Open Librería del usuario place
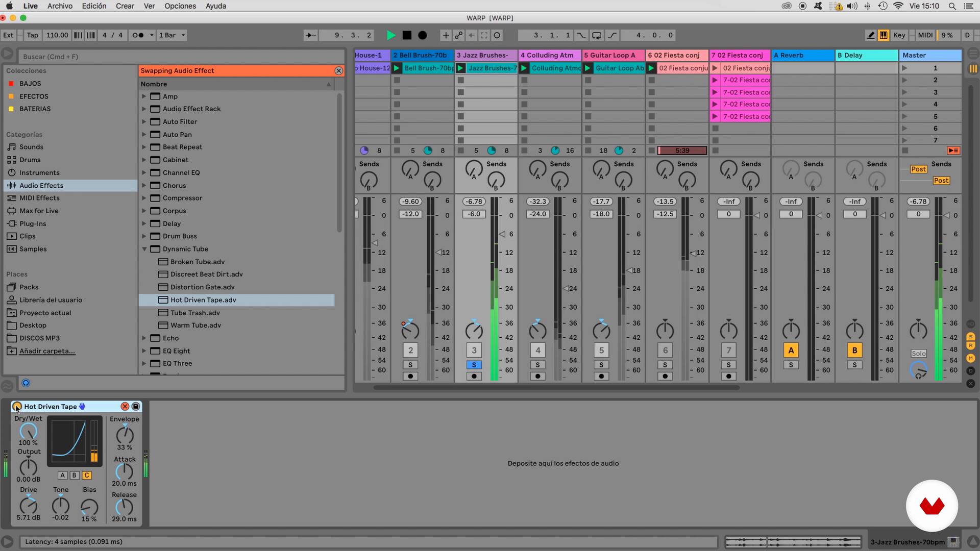Image resolution: width=980 pixels, height=551 pixels. 50,300
